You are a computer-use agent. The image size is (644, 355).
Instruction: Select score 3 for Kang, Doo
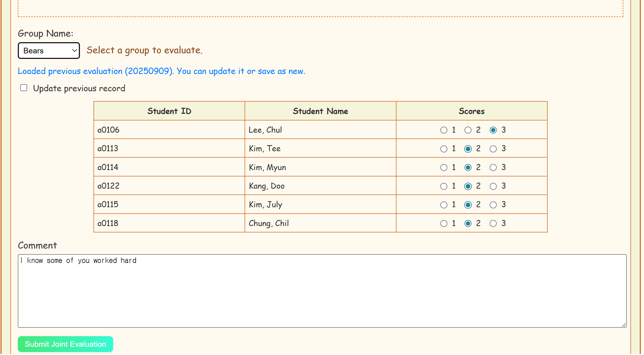click(x=493, y=186)
